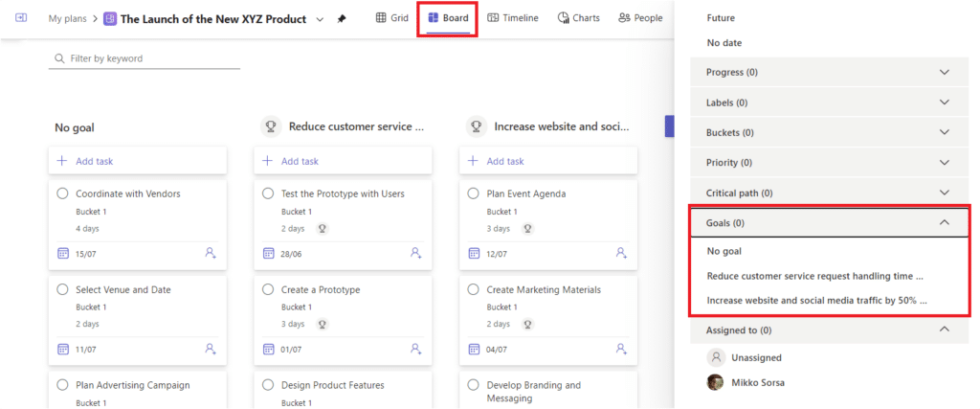The height and width of the screenshot is (409, 980).
Task: Assign person icon on Select Venue and Date card
Action: point(211,349)
